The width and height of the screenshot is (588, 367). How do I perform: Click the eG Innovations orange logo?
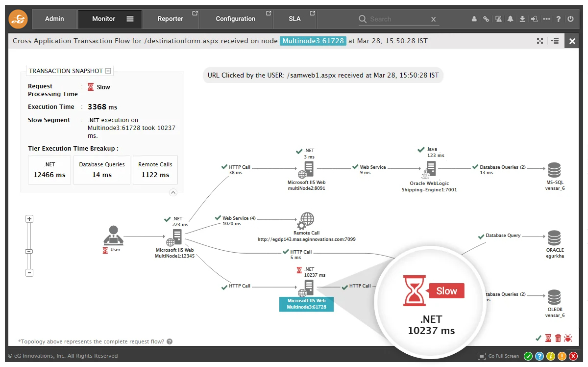18,19
